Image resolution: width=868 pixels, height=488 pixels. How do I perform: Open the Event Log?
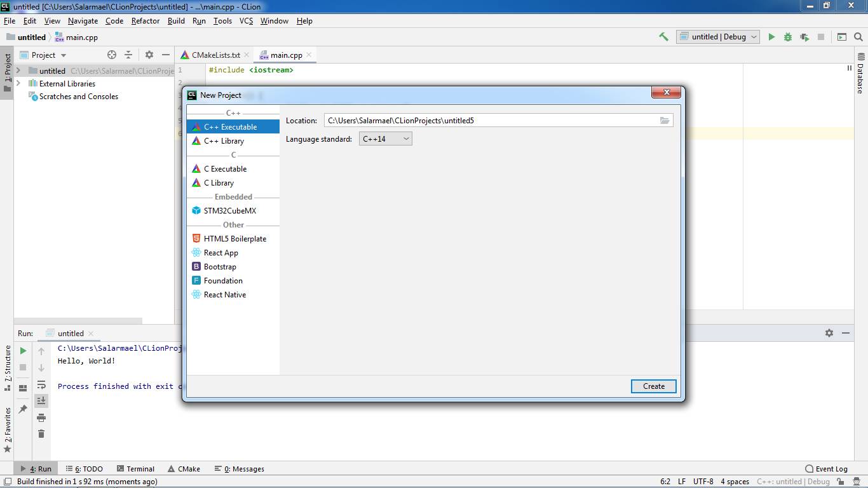(826, 469)
